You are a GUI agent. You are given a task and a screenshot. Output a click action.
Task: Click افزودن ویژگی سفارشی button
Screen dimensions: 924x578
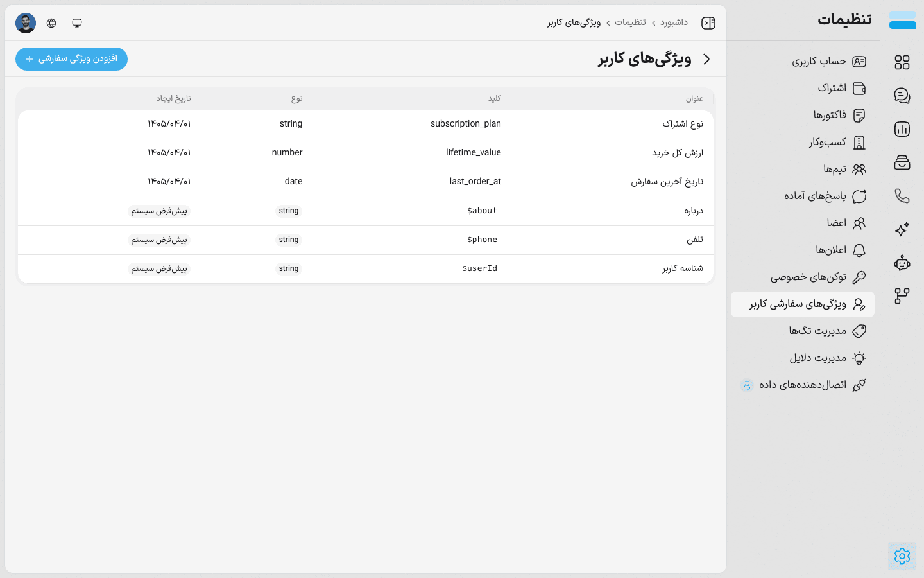[x=71, y=59]
